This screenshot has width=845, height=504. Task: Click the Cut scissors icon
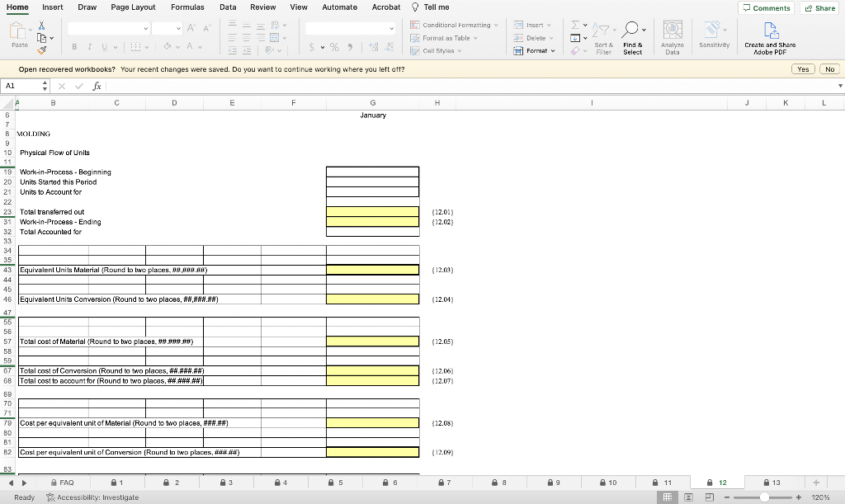(x=41, y=26)
